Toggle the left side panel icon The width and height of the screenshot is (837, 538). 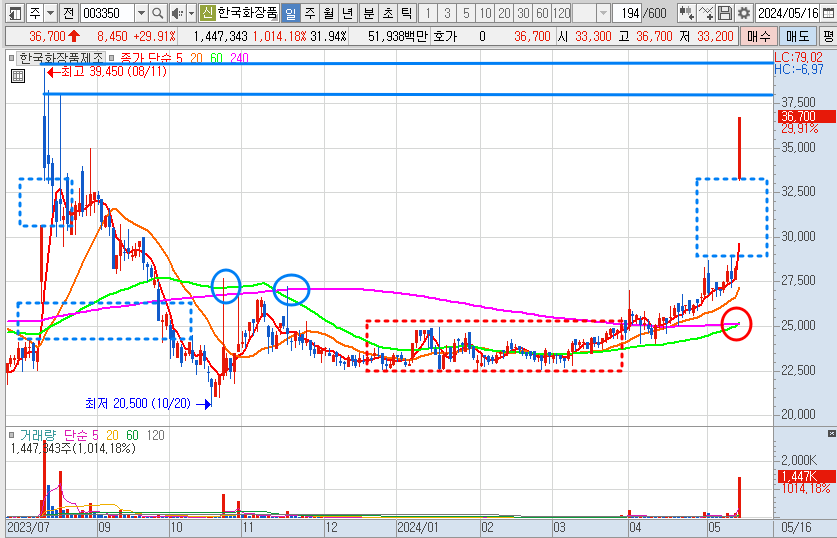(x=15, y=13)
